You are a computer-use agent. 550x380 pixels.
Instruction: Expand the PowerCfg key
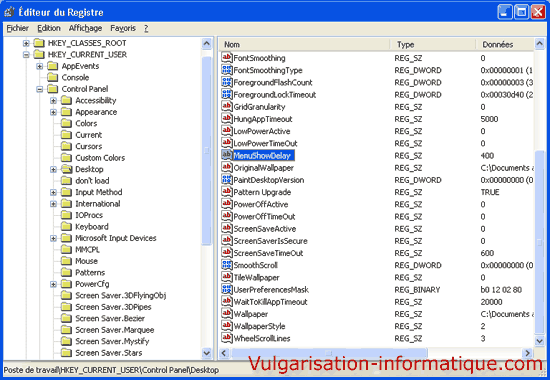53,284
